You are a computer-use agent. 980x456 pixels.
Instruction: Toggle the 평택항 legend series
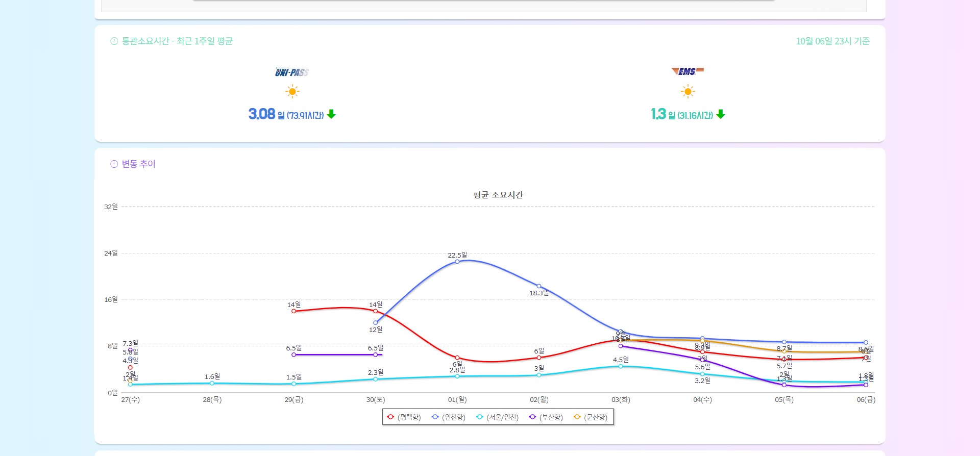[404, 417]
